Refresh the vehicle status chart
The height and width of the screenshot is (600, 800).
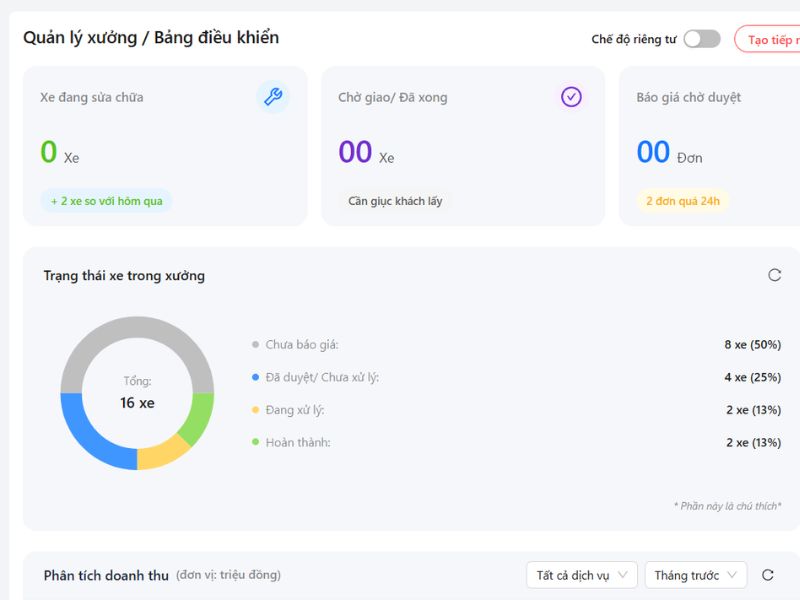pos(774,276)
